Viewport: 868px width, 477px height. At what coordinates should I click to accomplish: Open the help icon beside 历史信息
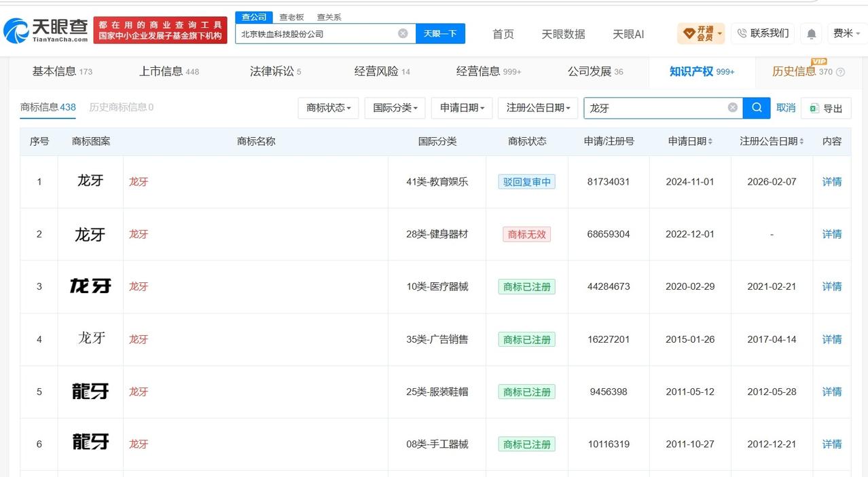[x=840, y=72]
